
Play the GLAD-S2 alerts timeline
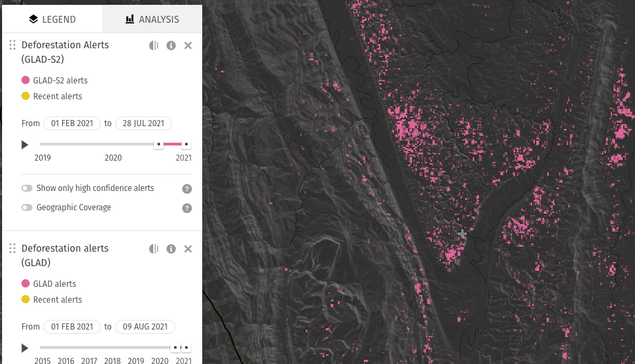pyautogui.click(x=25, y=144)
